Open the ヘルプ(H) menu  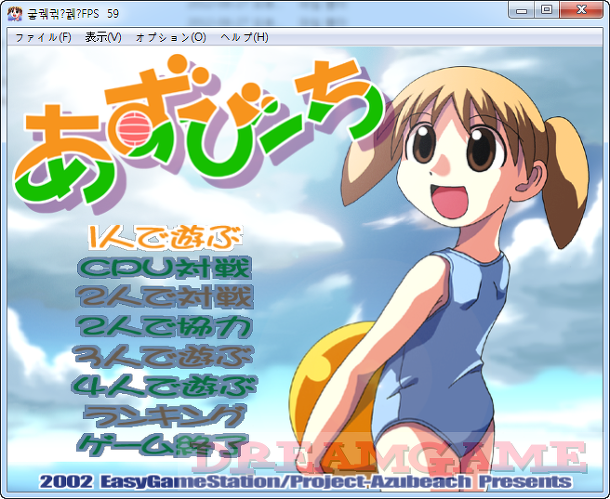coord(244,37)
